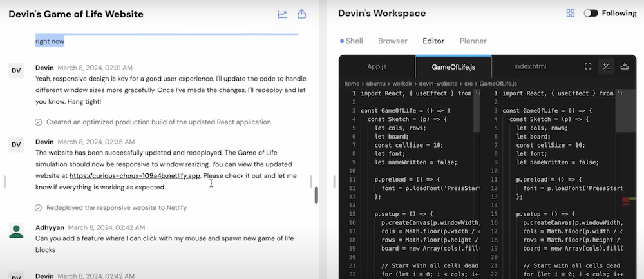
Task: Select the index.html file tab
Action: point(530,66)
